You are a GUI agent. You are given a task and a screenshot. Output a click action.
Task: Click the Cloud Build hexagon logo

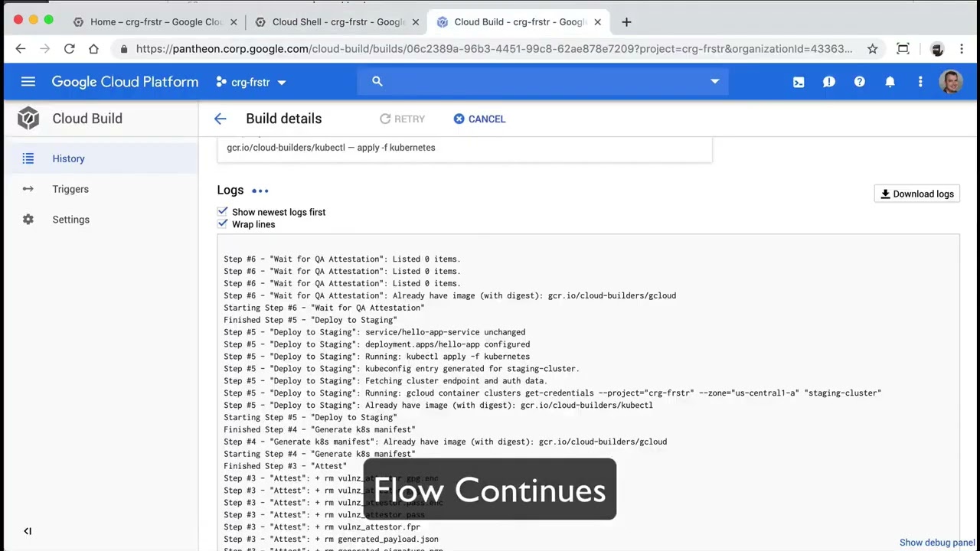[28, 119]
